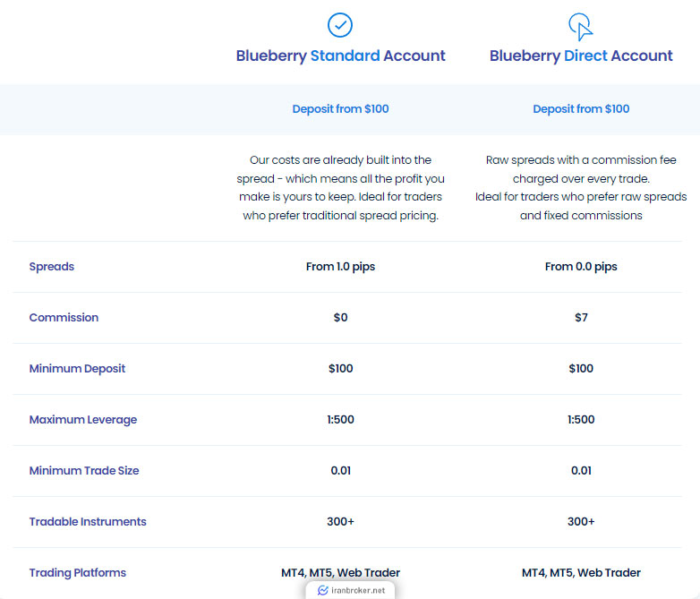Screen dimensions: 700x599
Task: Click Standard Account's 300+ instruments value
Action: pos(341,522)
